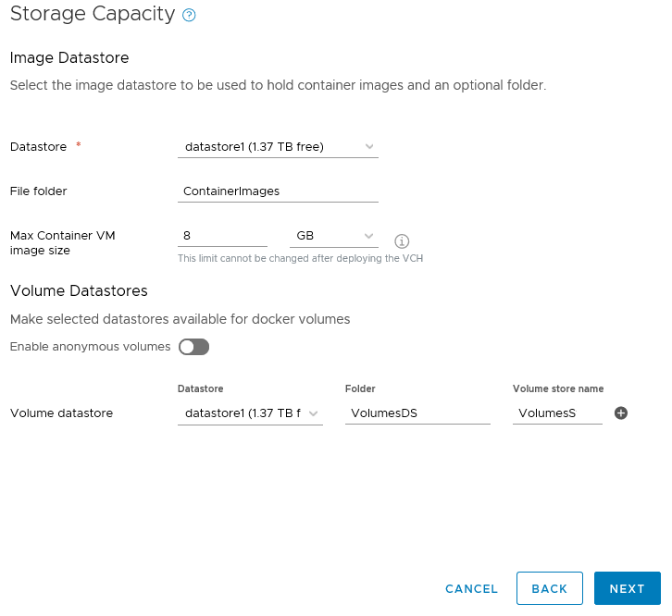Click the File folder ContainerImages field
672x616 pixels.
pyautogui.click(x=278, y=191)
